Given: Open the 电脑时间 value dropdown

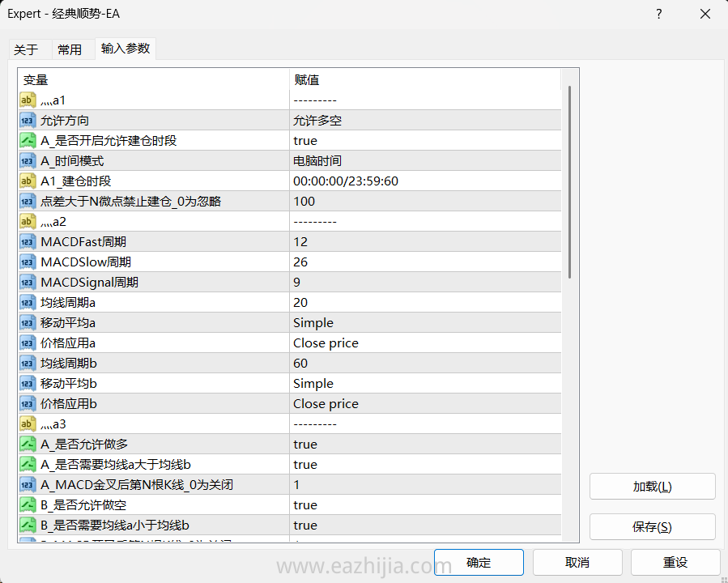Looking at the screenshot, I should coord(425,160).
